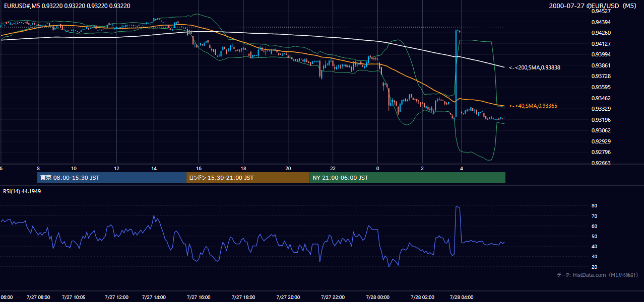Image resolution: width=644 pixels, height=302 pixels.
Task: Click the データ: HistData.com source credit
Action: [597, 275]
